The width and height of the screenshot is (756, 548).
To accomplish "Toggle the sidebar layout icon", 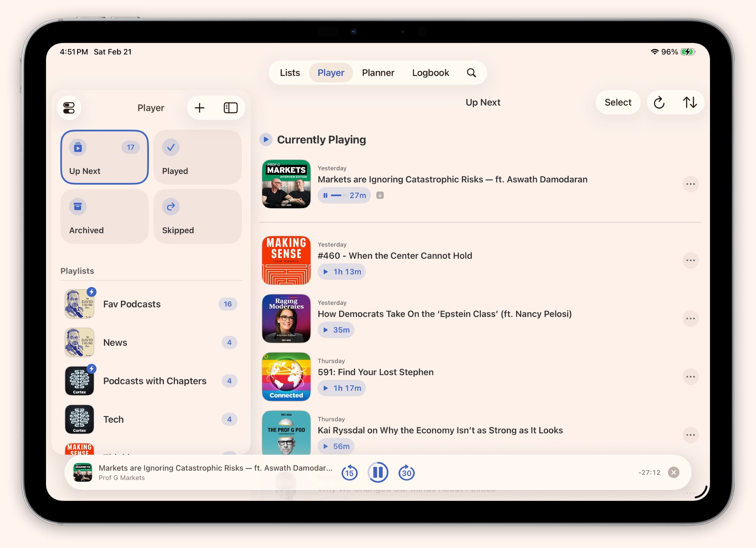I will (x=230, y=108).
